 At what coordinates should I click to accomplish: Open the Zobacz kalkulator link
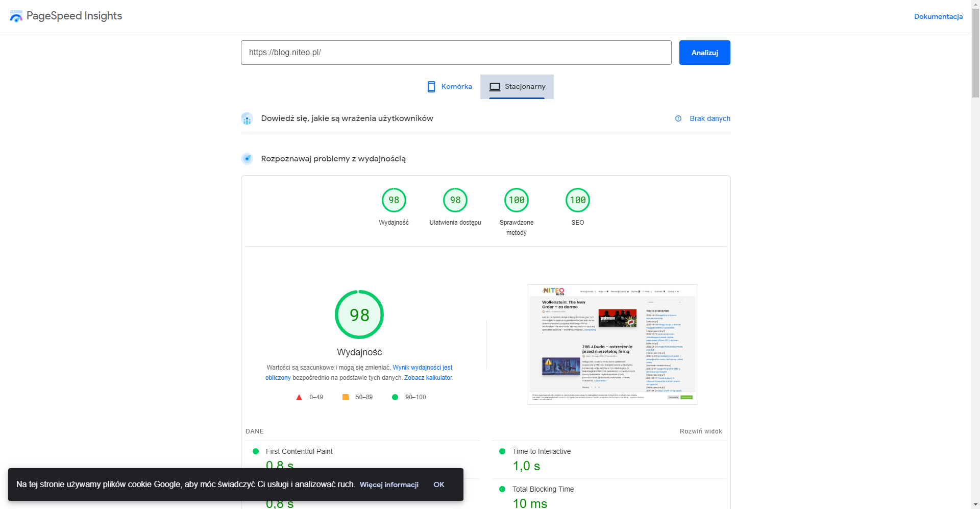point(428,378)
